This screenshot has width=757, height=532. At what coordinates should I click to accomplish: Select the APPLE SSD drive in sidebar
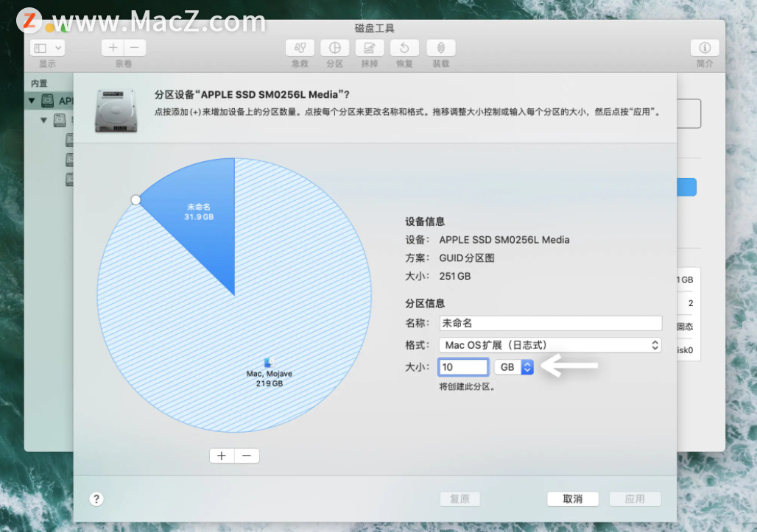[48, 101]
